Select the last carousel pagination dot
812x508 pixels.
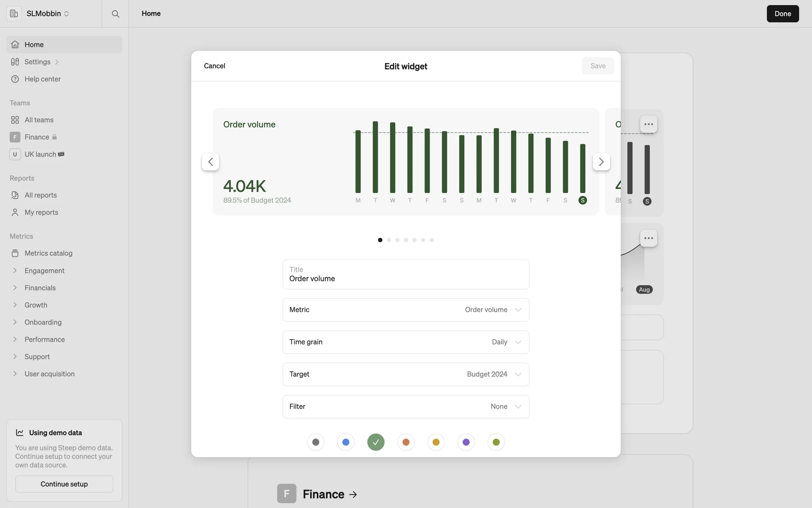point(432,240)
